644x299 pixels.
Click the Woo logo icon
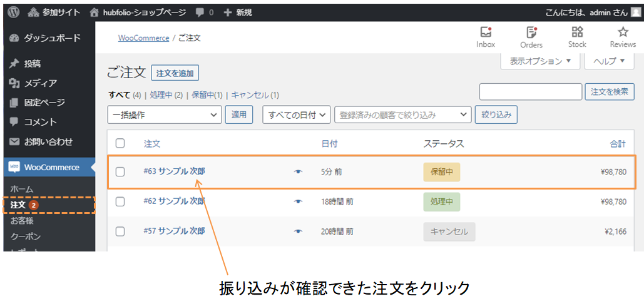click(14, 167)
